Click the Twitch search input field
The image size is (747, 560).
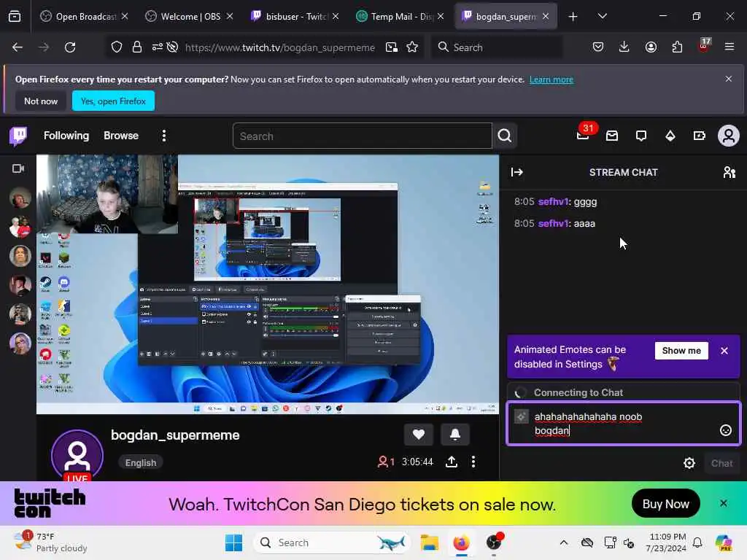(362, 136)
